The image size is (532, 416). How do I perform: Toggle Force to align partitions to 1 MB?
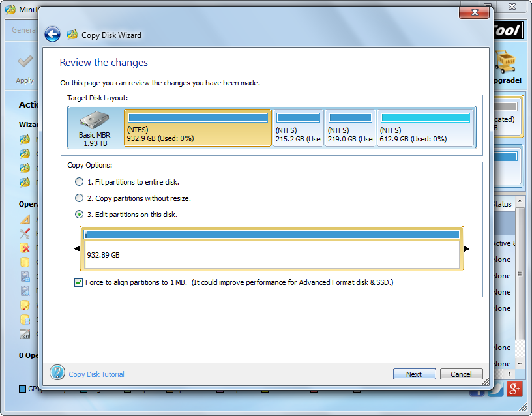(78, 282)
